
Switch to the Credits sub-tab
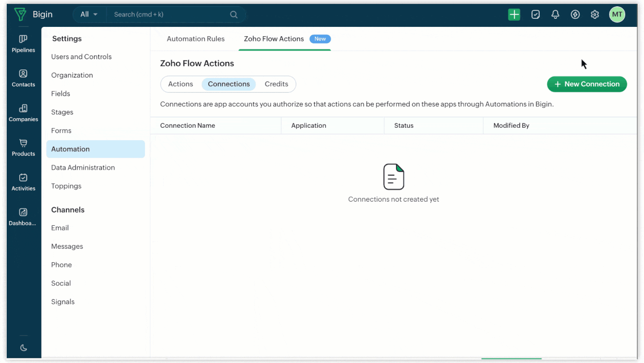tap(277, 84)
